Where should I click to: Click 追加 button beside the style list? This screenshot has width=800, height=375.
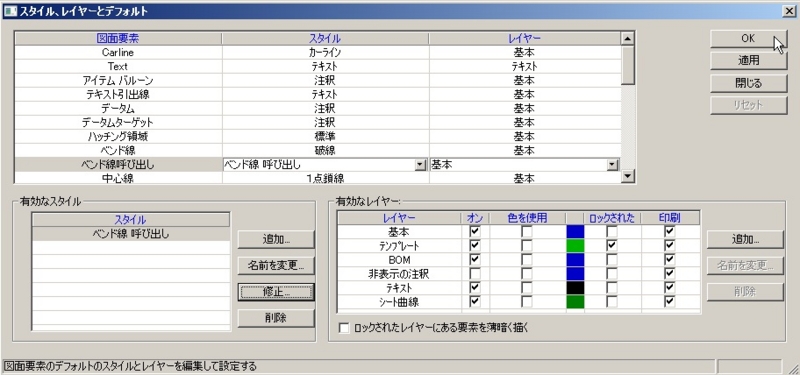pos(276,239)
